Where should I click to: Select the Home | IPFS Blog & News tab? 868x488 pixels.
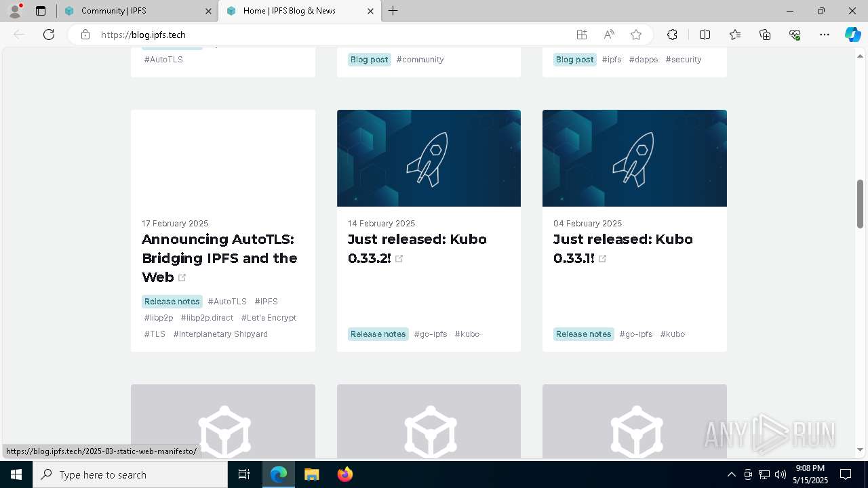click(x=299, y=11)
